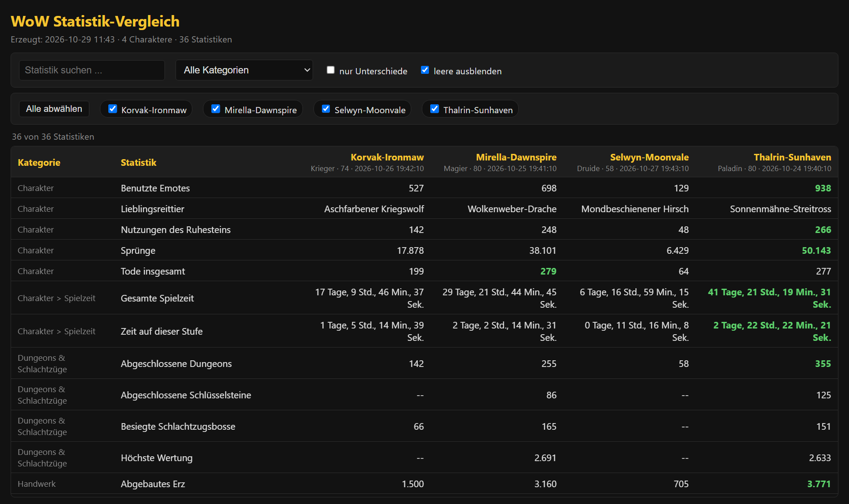Screen dimensions: 849x504
Task: Click the green value 938 for Emotes
Action: pyautogui.click(x=823, y=188)
